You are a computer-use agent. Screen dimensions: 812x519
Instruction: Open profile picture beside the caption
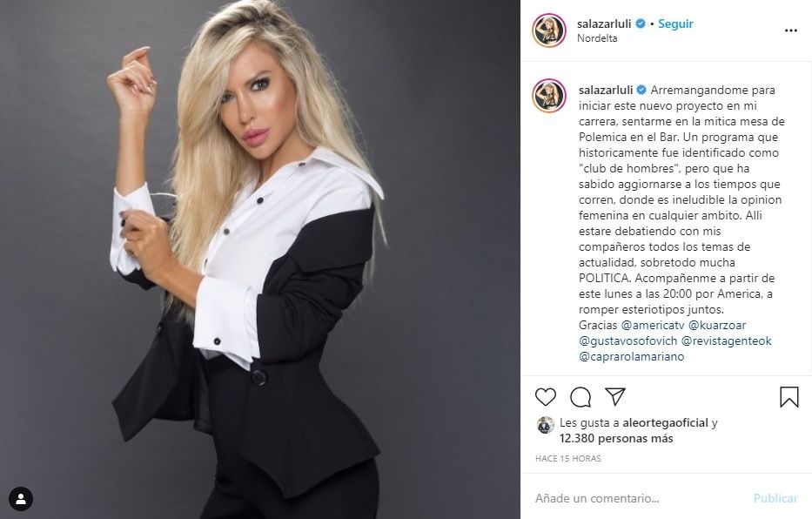tap(549, 95)
